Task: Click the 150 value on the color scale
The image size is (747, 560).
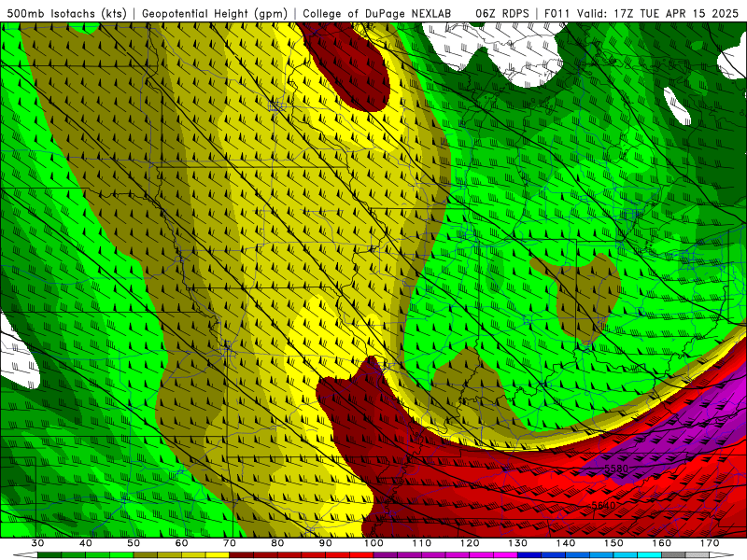Action: (613, 543)
